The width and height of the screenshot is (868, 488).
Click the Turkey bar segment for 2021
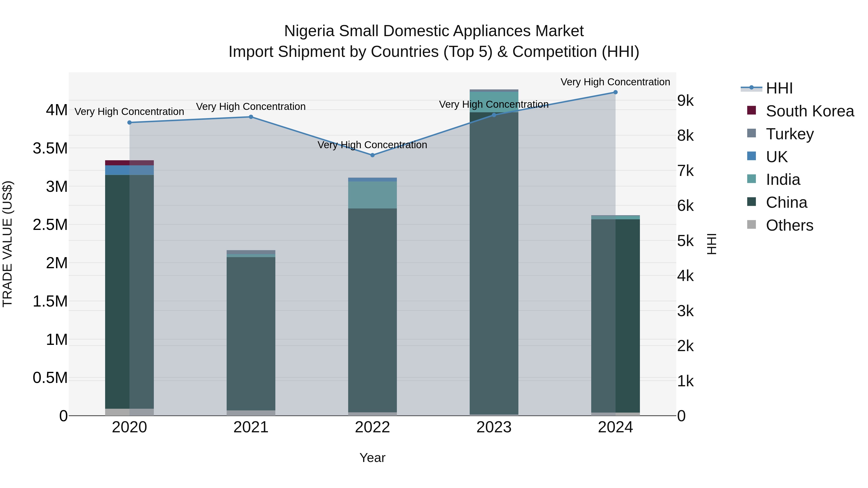point(251,252)
